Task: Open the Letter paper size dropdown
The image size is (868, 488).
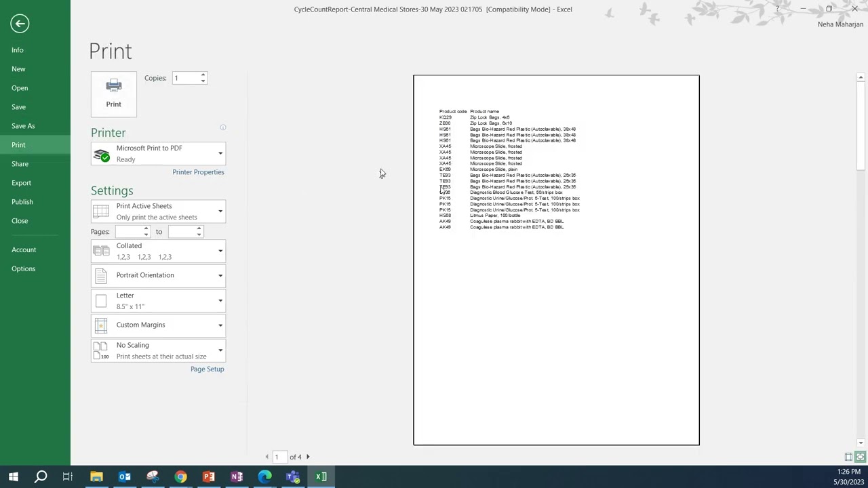Action: coord(158,301)
